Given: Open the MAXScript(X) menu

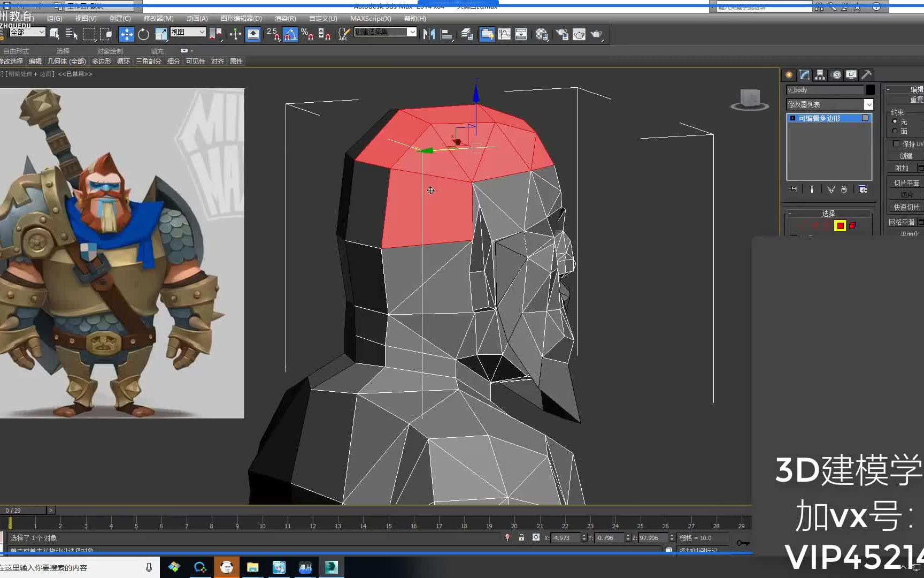Looking at the screenshot, I should [371, 19].
